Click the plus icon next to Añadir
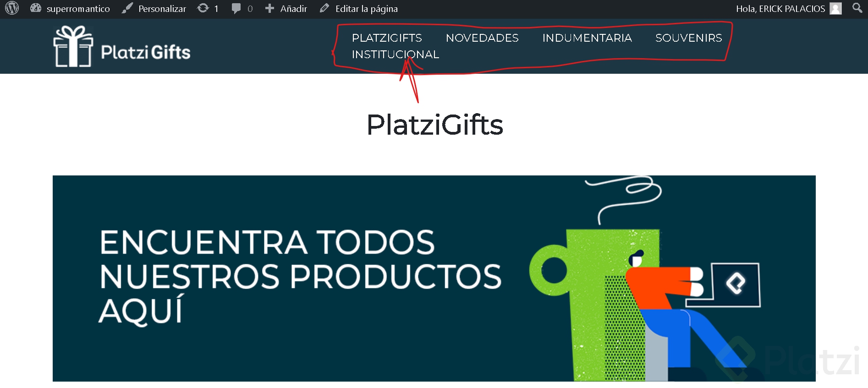This screenshot has width=868, height=388. 269,8
